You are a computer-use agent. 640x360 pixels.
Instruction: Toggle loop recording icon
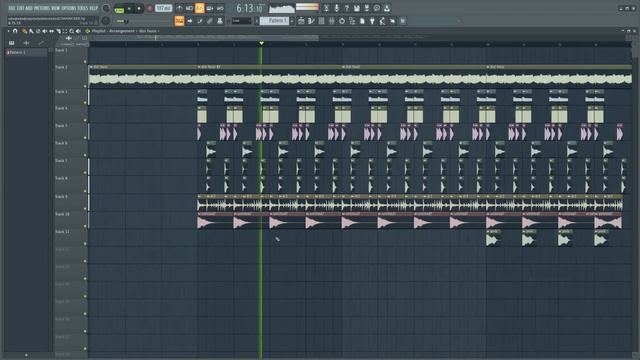220,8
